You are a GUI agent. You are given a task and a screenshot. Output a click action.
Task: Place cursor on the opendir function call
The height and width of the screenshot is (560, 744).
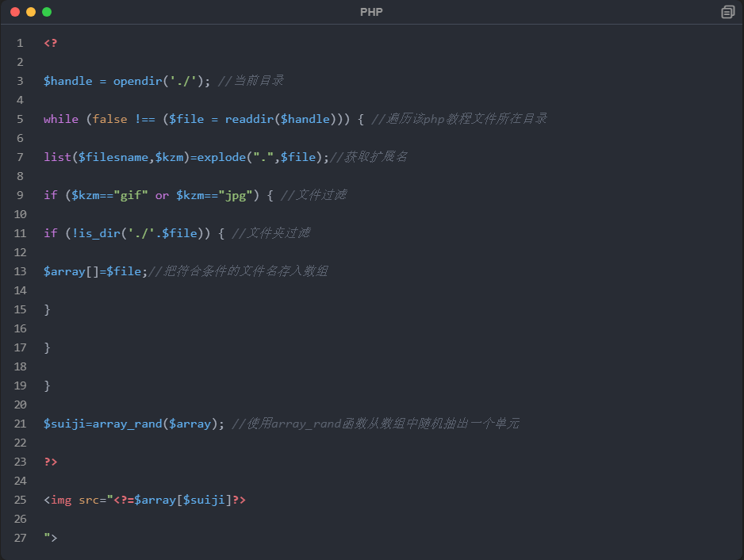[137, 81]
